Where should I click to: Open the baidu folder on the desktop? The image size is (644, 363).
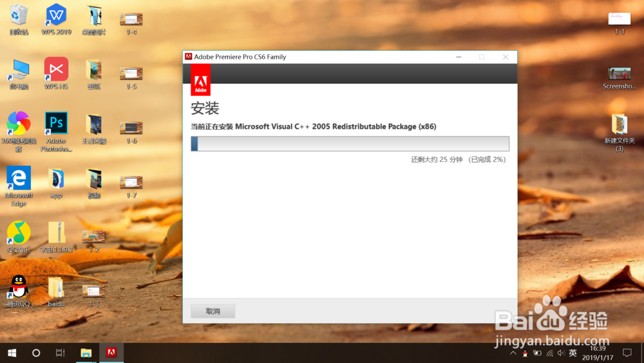56,292
